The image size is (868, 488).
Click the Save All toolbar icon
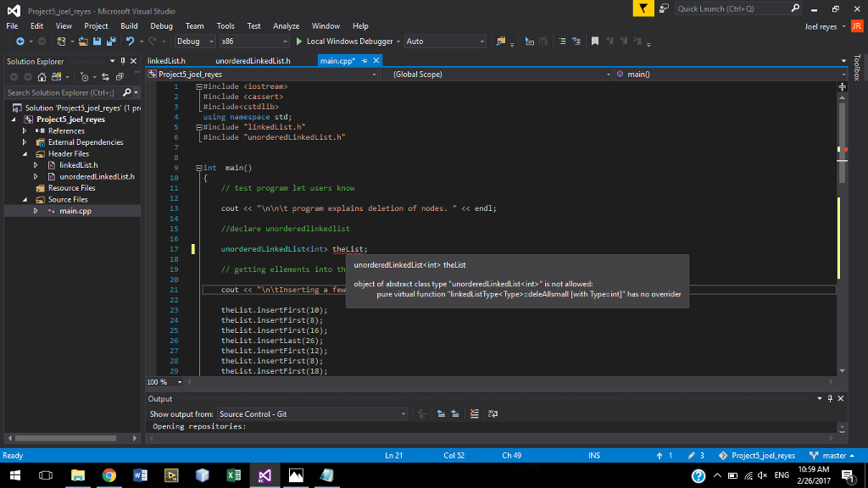[112, 42]
